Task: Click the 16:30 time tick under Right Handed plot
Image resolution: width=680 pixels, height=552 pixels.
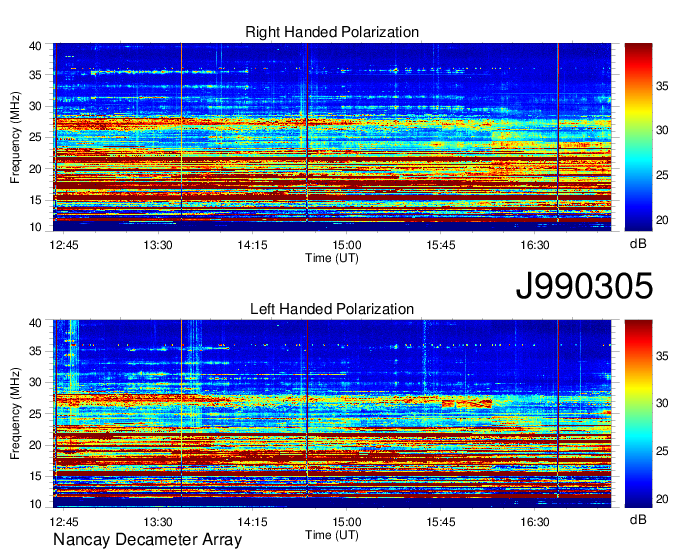Action: point(535,245)
